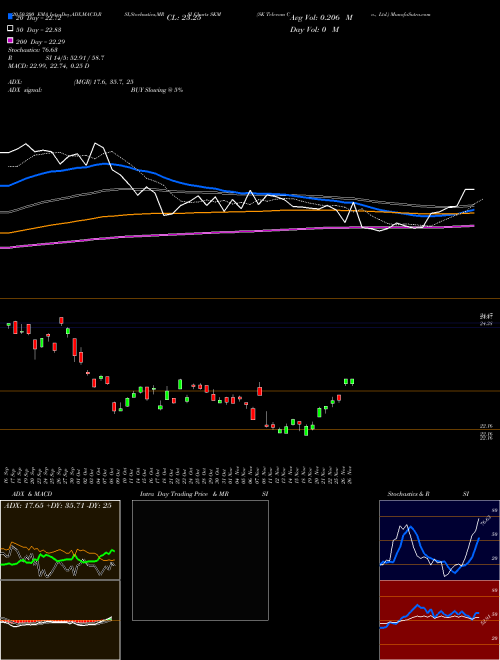This screenshot has width=500, height=660.
Task: Click the orange moving average line
Action: 236,211
